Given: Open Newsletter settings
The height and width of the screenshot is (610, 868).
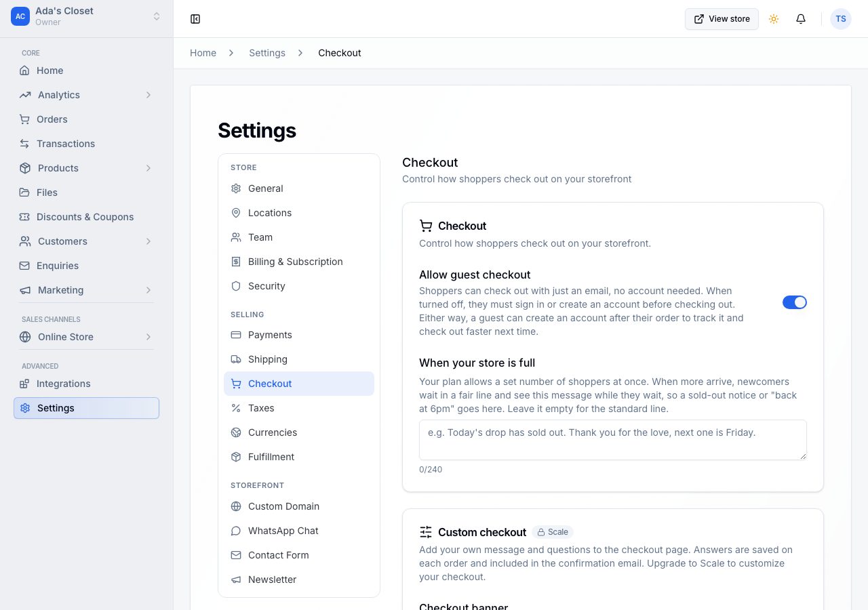Looking at the screenshot, I should click(299, 579).
